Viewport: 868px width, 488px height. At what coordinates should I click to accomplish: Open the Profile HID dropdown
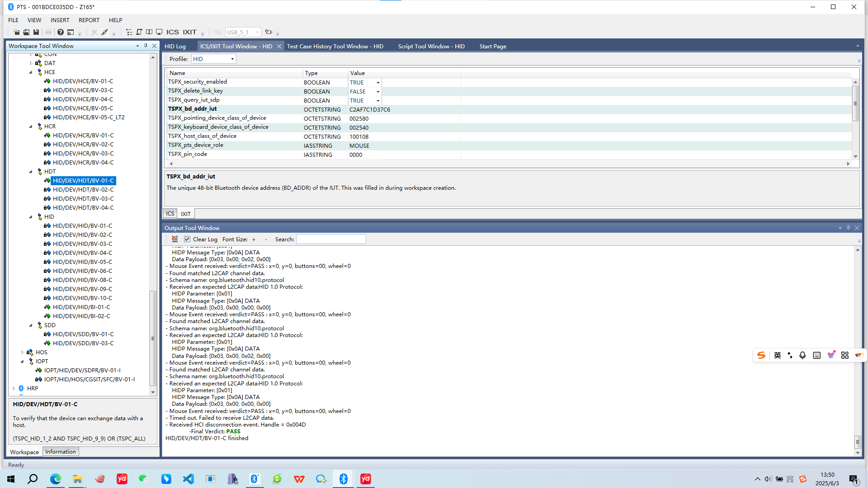pos(232,59)
